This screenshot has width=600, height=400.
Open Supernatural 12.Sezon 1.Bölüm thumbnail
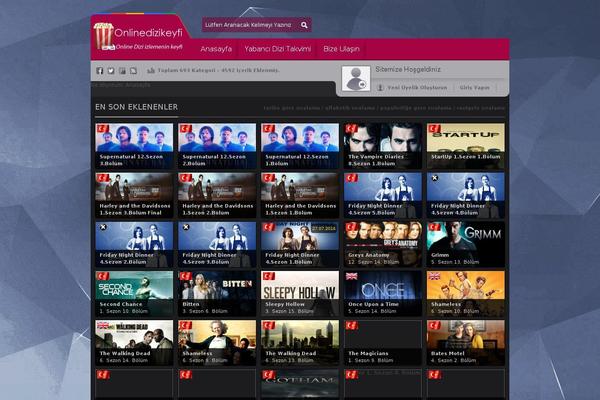300,146
